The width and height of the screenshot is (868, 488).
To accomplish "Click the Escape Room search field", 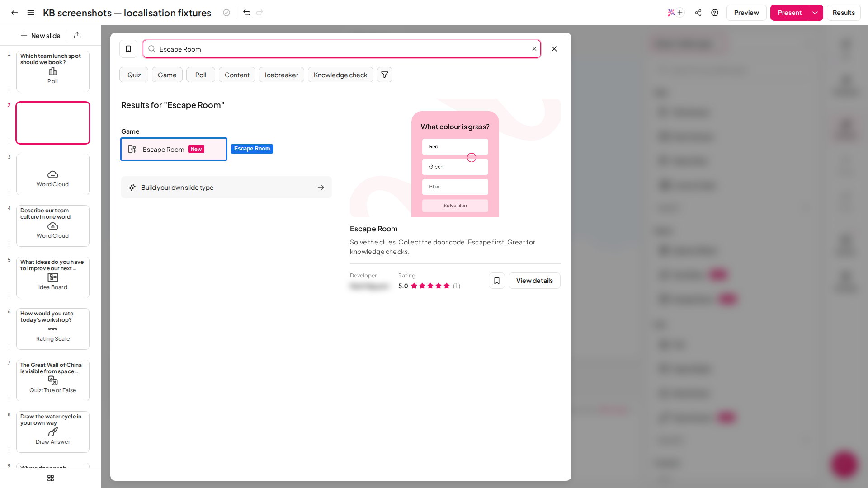I will point(342,49).
